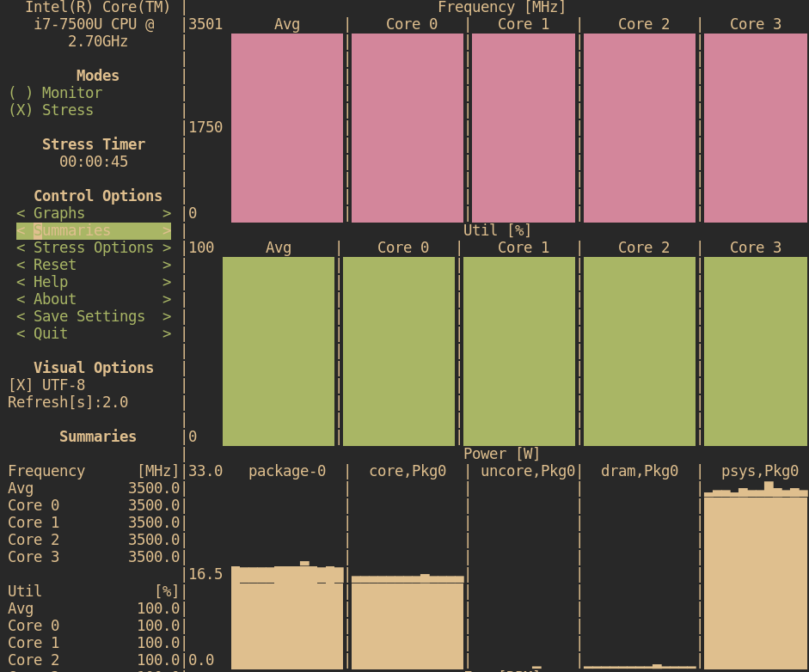The width and height of the screenshot is (809, 672).
Task: Click Util summary Avg 100.0 row
Action: pyautogui.click(x=94, y=608)
